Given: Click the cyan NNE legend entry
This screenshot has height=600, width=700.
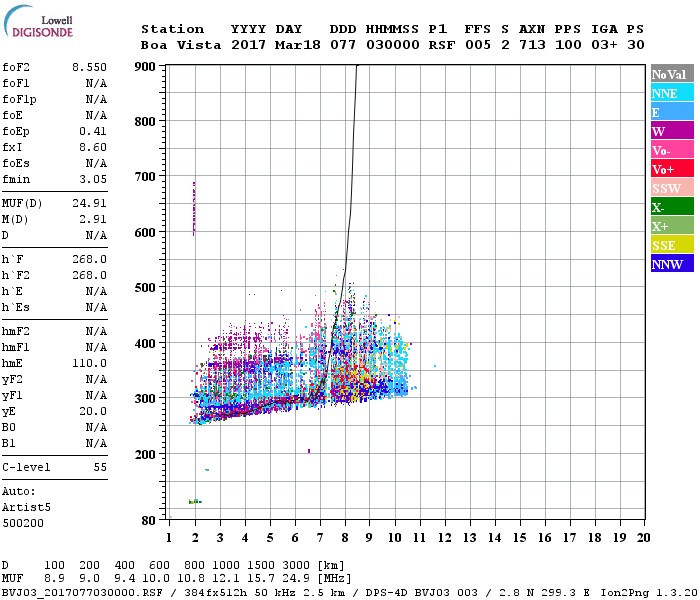Looking at the screenshot, I should point(672,93).
